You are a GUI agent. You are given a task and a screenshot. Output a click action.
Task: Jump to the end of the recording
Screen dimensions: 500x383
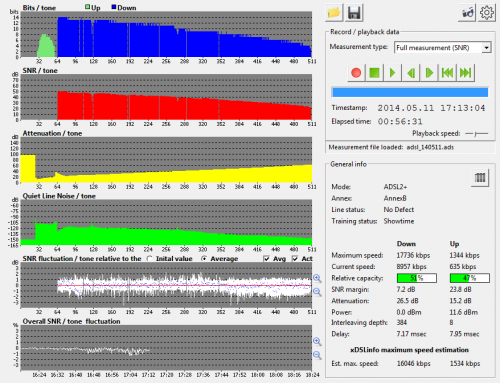[x=465, y=73]
